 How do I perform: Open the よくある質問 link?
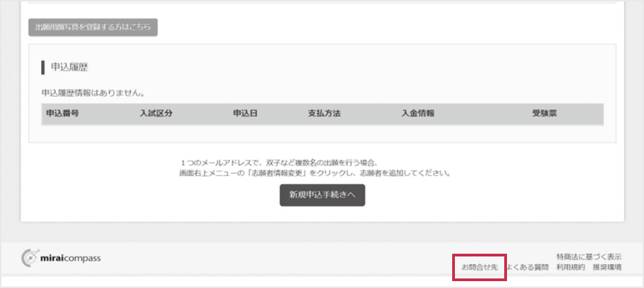click(528, 267)
